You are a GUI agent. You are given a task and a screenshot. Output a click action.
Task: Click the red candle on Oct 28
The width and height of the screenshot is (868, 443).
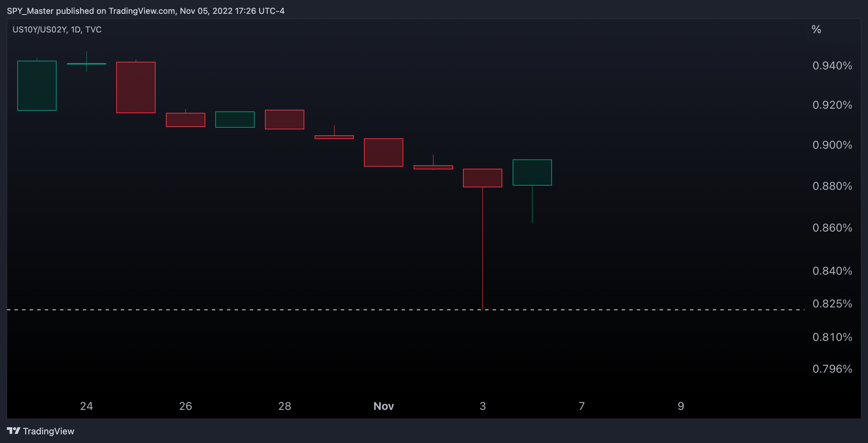285,119
